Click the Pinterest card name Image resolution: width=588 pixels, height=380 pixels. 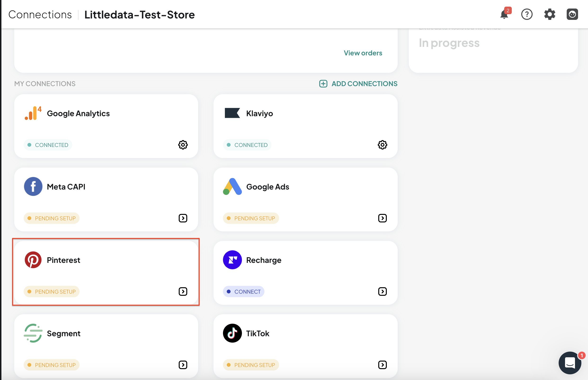pos(63,260)
